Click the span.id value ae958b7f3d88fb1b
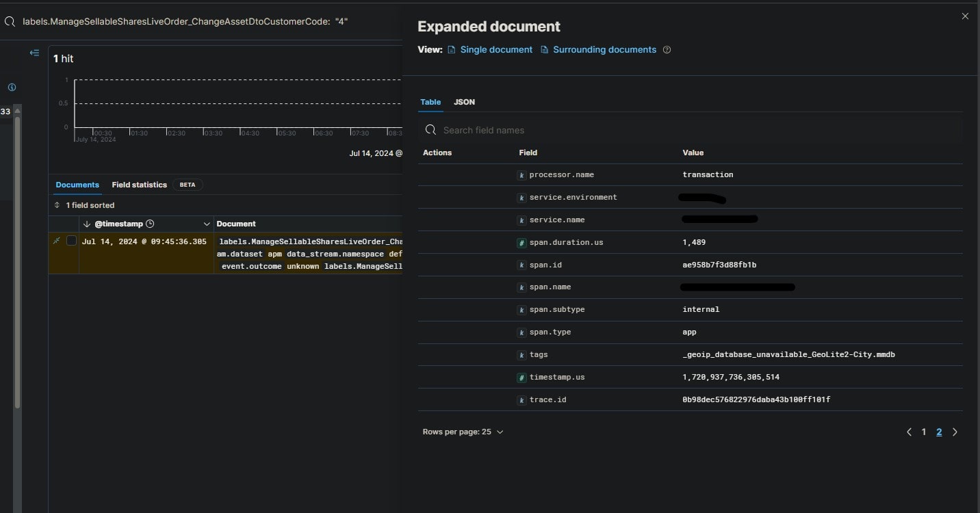Image resolution: width=980 pixels, height=513 pixels. 719,265
